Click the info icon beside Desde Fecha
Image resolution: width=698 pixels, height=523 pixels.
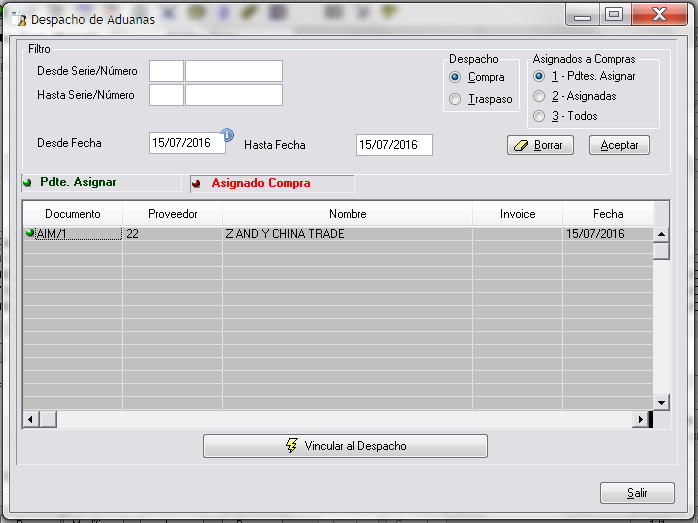(227, 134)
